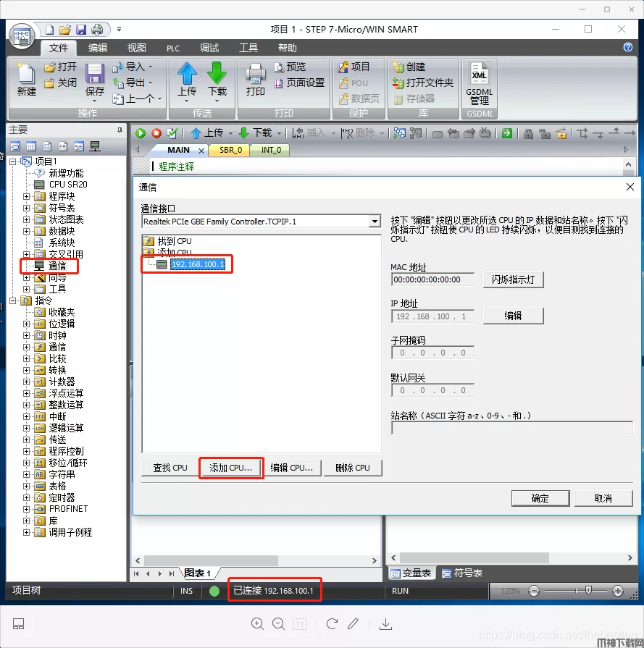The width and height of the screenshot is (644, 648).
Task: Open the INT_0 editor tab
Action: [271, 150]
